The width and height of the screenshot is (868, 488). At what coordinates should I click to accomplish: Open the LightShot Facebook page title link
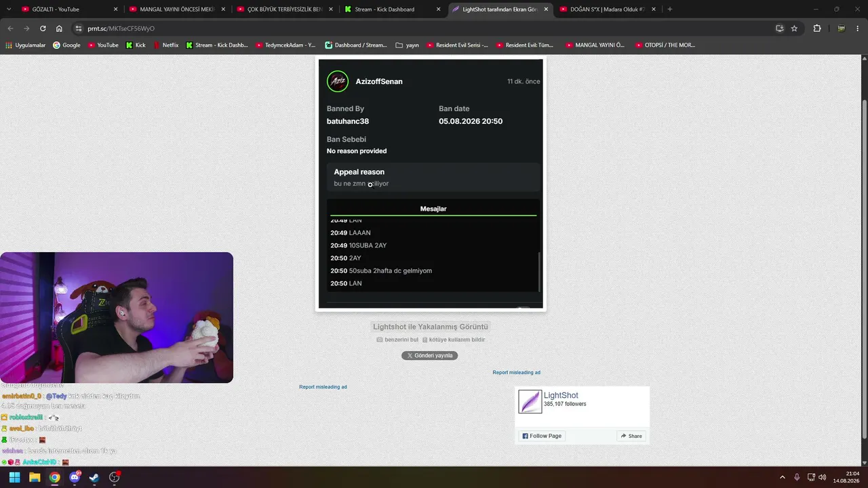pos(561,395)
